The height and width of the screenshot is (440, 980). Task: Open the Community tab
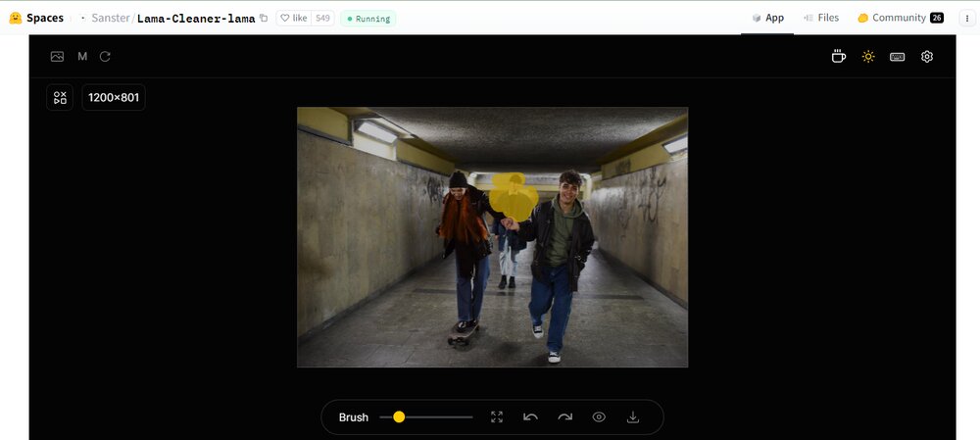pyautogui.click(x=900, y=18)
